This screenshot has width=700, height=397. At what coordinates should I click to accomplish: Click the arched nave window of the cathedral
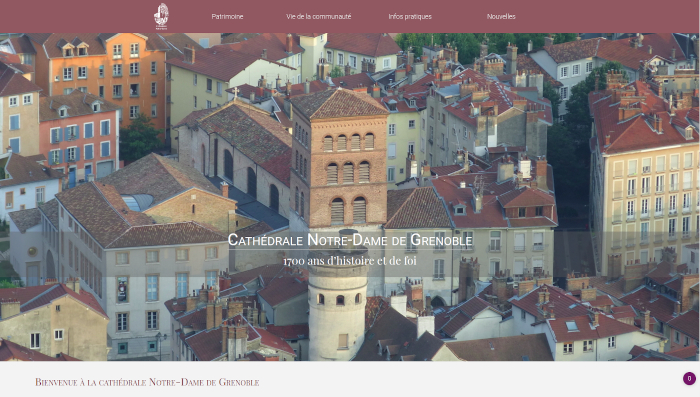[228, 165]
